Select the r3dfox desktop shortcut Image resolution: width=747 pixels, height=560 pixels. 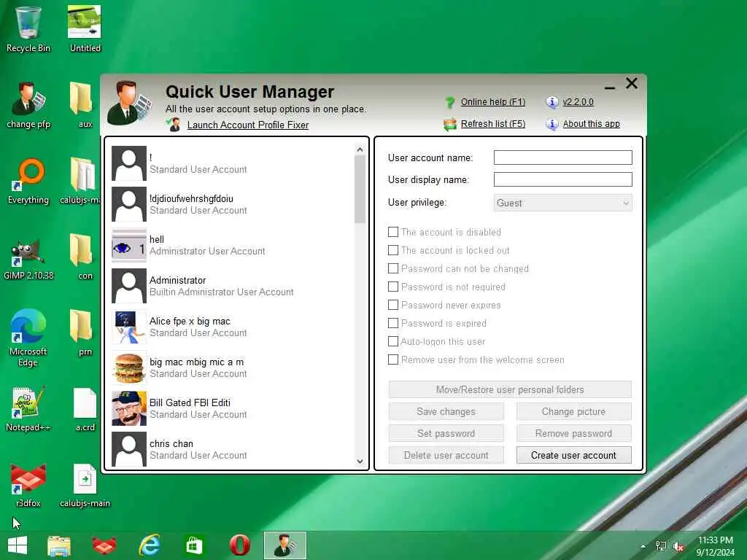pos(28,485)
